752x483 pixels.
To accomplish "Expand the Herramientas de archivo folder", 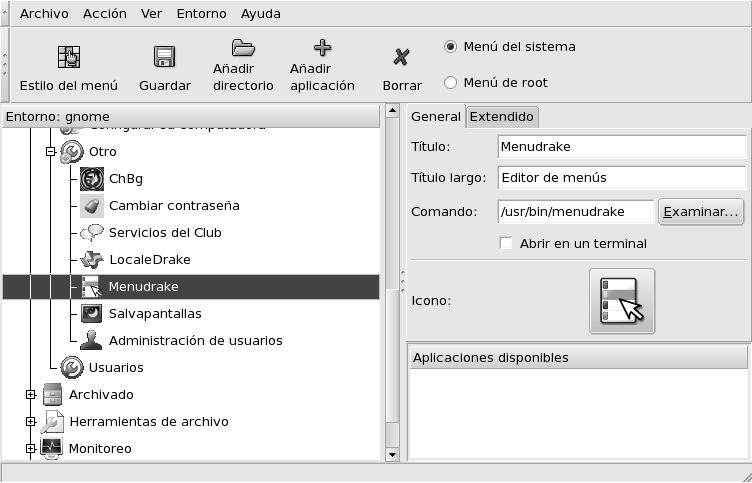I will click(31, 422).
